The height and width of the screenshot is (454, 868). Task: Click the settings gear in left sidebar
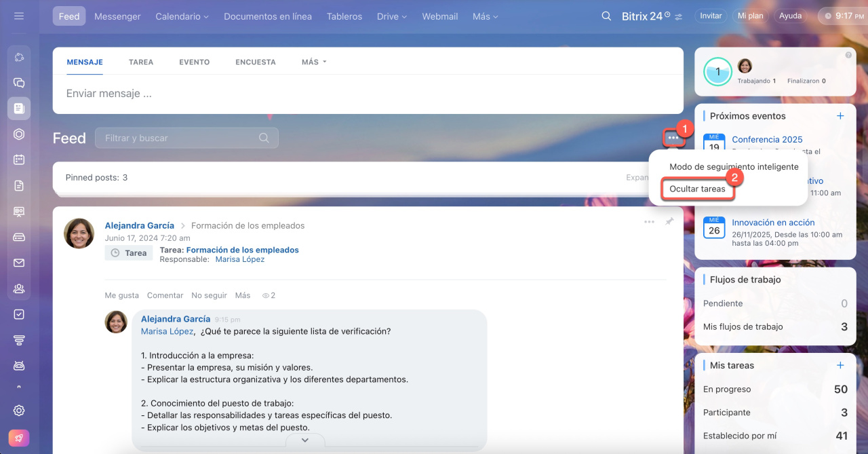click(x=19, y=410)
